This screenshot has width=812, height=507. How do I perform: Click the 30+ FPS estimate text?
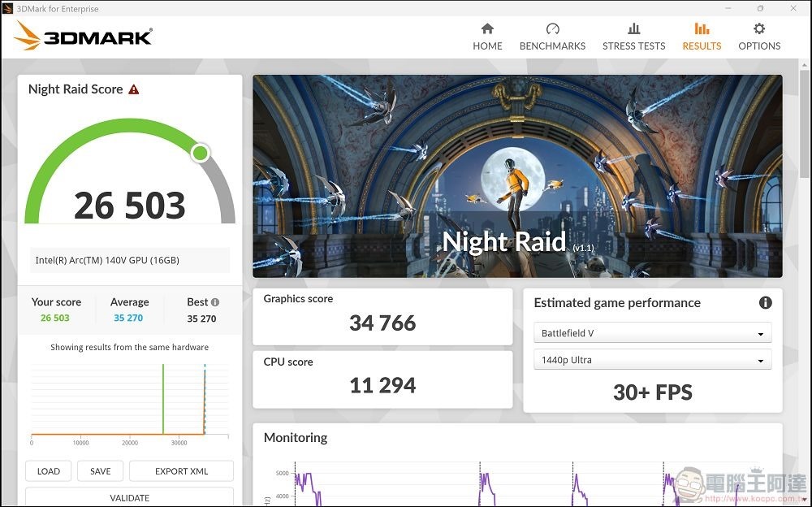[653, 392]
